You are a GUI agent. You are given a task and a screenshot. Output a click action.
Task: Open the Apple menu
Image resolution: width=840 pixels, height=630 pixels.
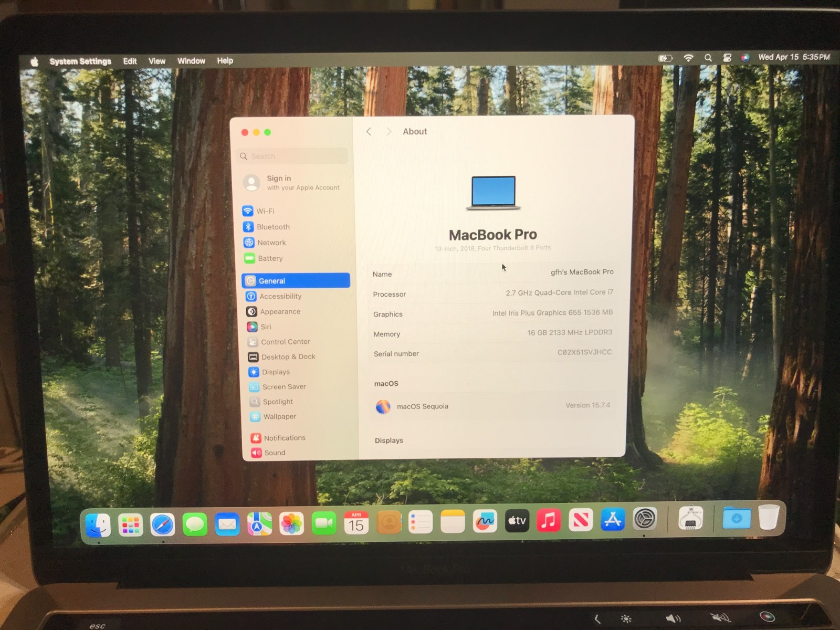pos(35,62)
